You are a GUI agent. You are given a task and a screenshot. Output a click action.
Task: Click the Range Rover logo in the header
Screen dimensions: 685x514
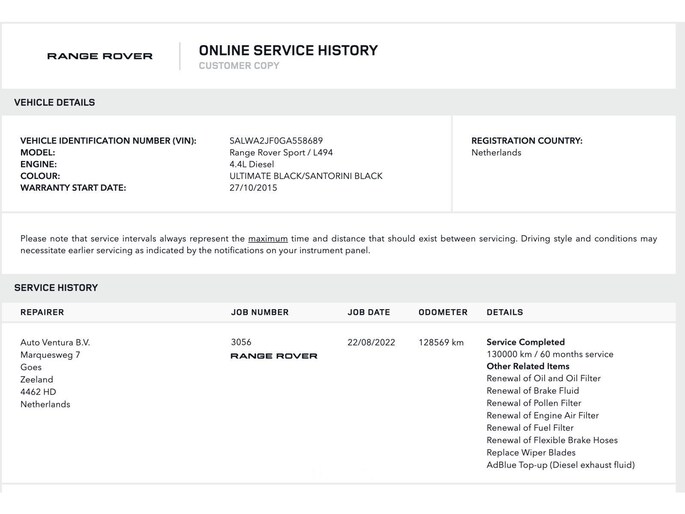[x=100, y=57]
